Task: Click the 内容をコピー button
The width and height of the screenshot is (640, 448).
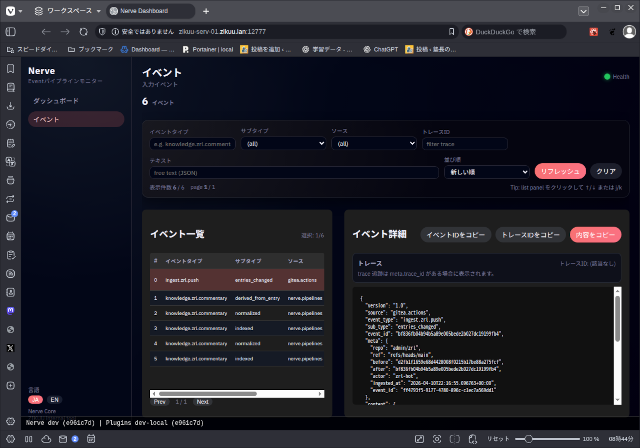Action: (595, 234)
